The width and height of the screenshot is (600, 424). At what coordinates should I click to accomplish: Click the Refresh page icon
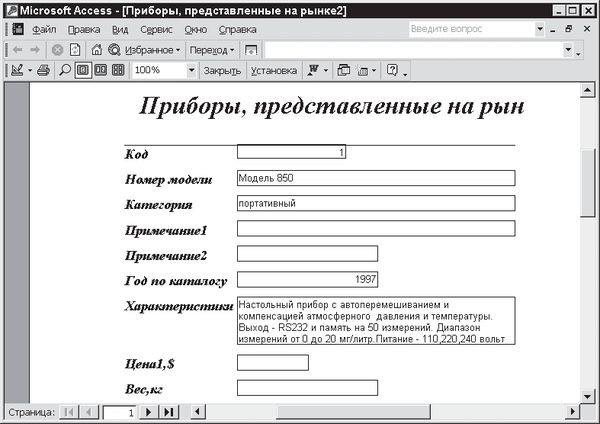[x=75, y=50]
